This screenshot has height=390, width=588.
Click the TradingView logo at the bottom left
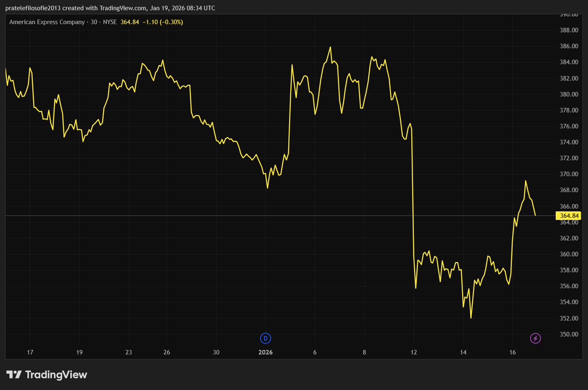pos(47,375)
